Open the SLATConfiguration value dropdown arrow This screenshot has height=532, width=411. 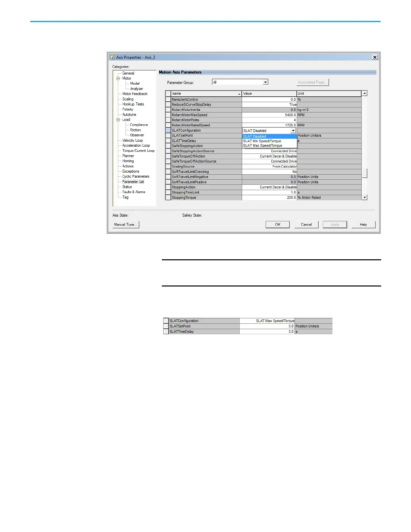[x=293, y=131]
